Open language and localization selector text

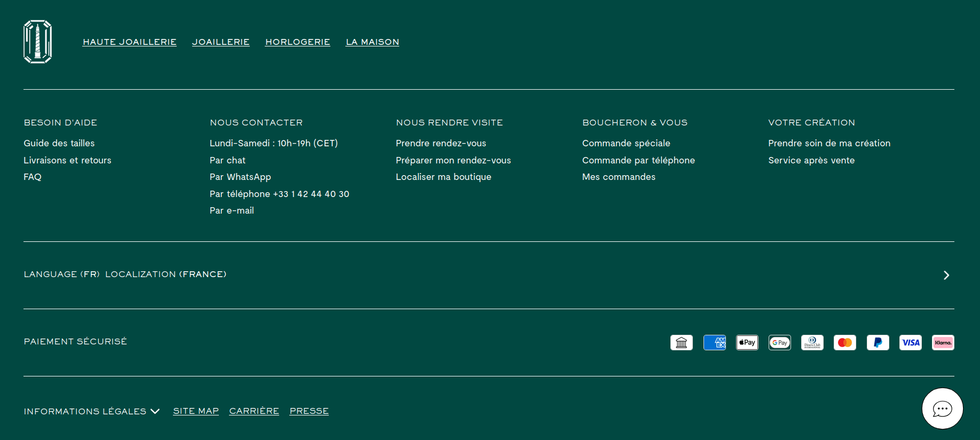coord(125,274)
